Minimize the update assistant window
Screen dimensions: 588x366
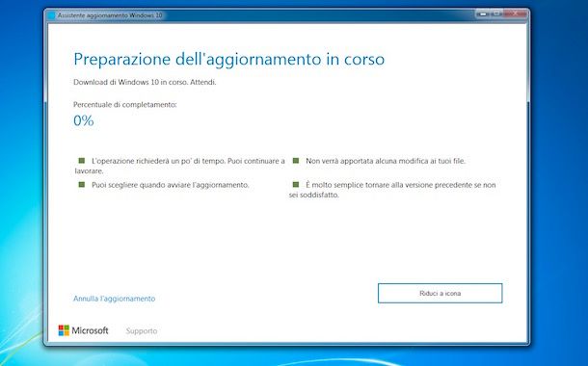coord(483,13)
